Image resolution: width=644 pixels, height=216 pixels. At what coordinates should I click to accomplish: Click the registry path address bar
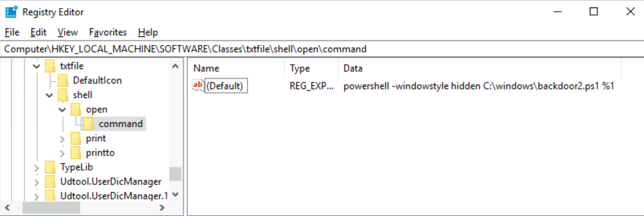(322, 49)
